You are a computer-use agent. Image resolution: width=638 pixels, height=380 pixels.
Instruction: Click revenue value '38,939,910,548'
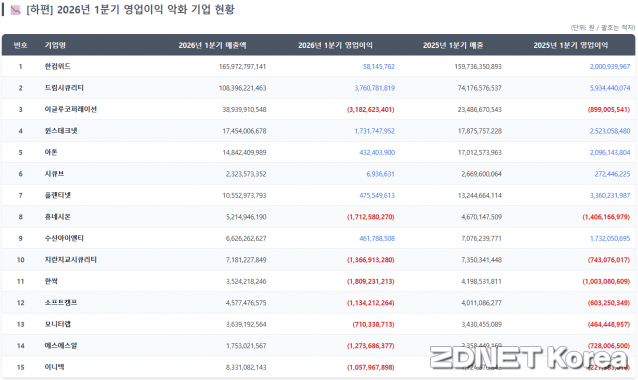click(x=244, y=109)
